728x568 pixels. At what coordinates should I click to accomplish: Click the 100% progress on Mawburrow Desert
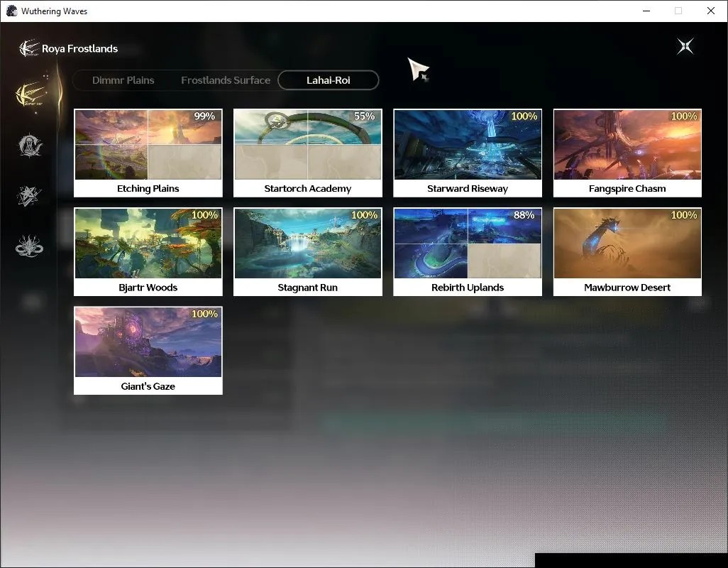pos(684,215)
